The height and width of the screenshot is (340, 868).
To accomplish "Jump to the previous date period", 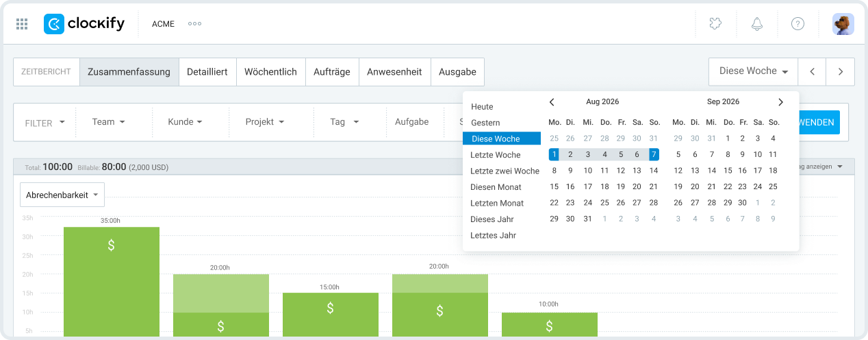I will [x=812, y=71].
